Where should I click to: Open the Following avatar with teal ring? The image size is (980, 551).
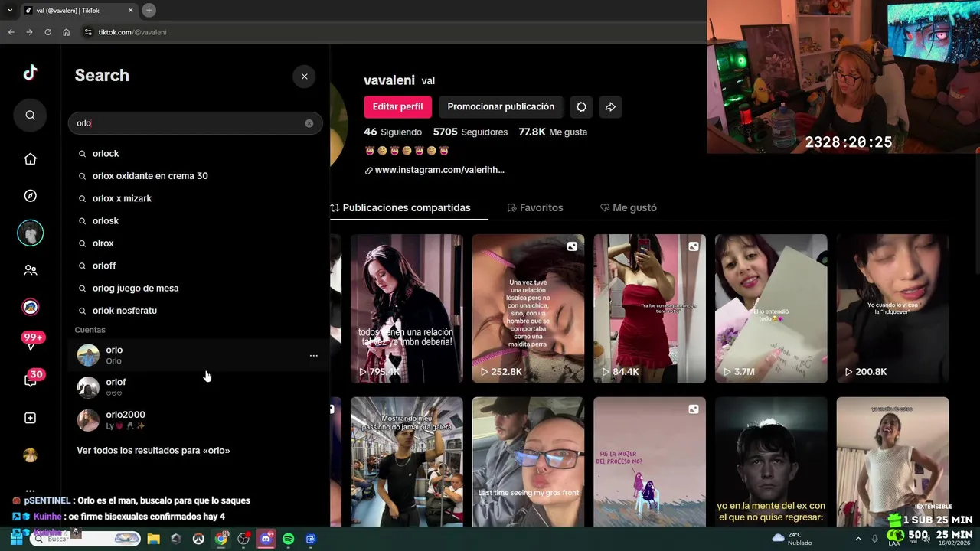(31, 233)
